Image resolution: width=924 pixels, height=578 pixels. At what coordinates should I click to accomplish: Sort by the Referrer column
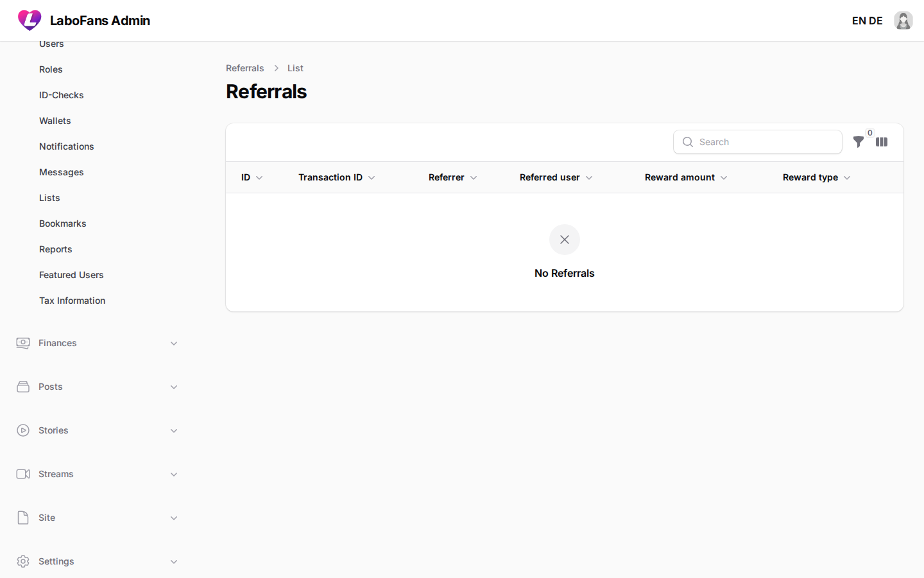[x=453, y=177]
